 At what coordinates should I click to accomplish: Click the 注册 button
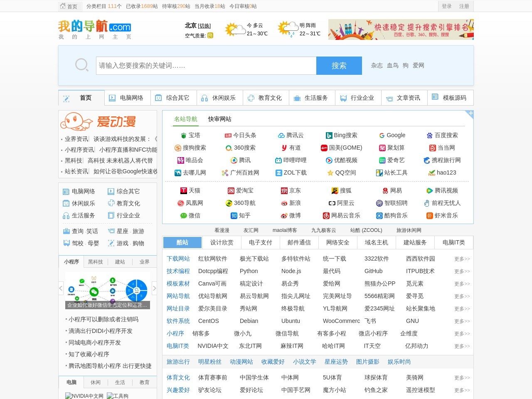[464, 6]
